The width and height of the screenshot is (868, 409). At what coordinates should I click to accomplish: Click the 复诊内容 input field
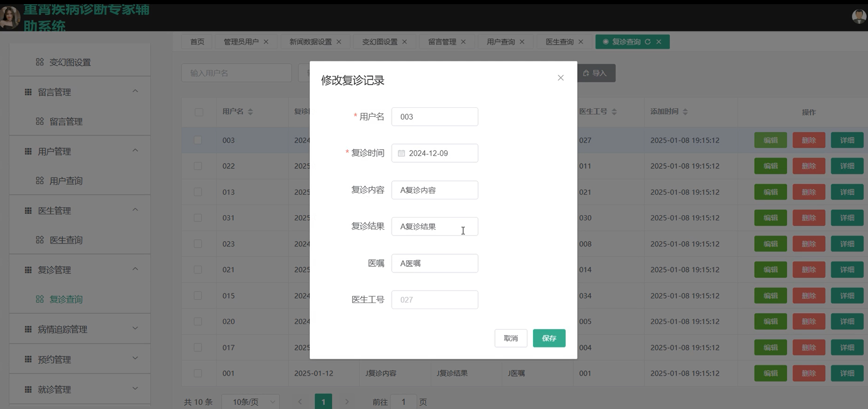tap(434, 190)
